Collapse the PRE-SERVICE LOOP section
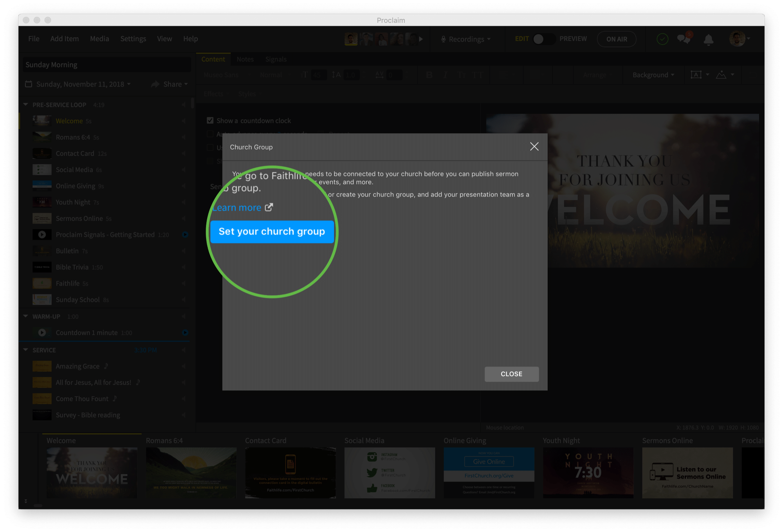Image resolution: width=783 pixels, height=532 pixels. (25, 104)
